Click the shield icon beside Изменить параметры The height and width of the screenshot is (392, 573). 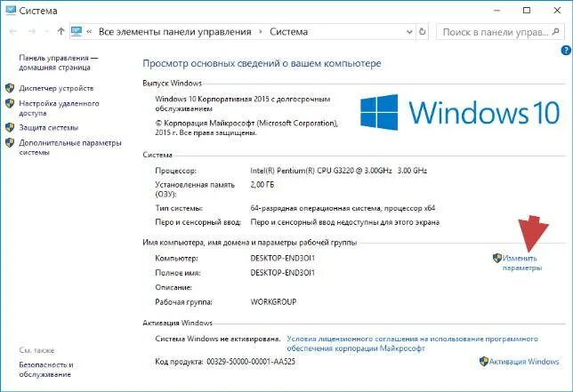(x=497, y=258)
